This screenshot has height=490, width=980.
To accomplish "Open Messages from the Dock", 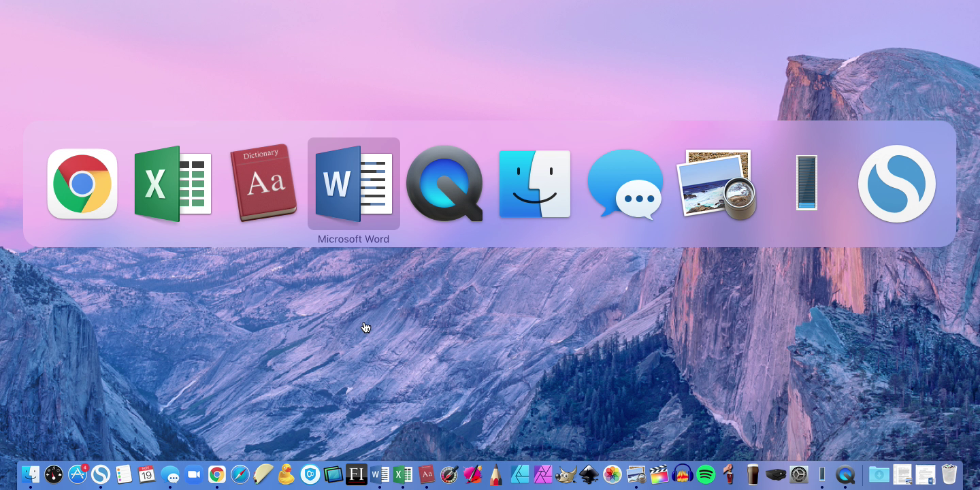I will click(170, 475).
